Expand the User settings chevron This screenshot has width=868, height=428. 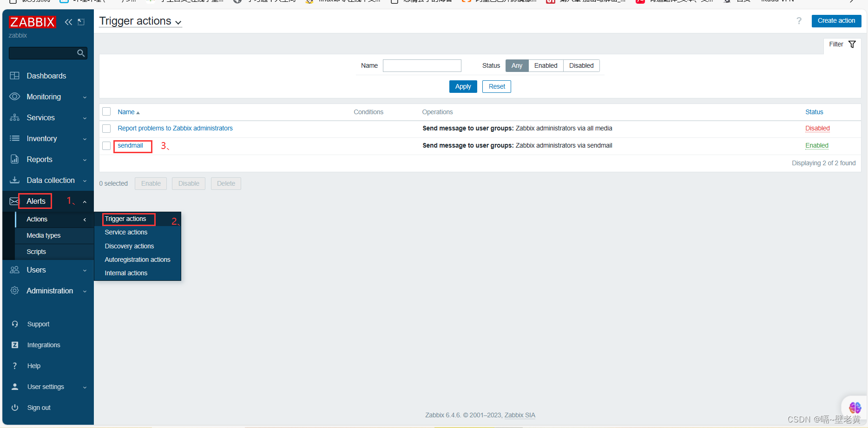point(85,387)
